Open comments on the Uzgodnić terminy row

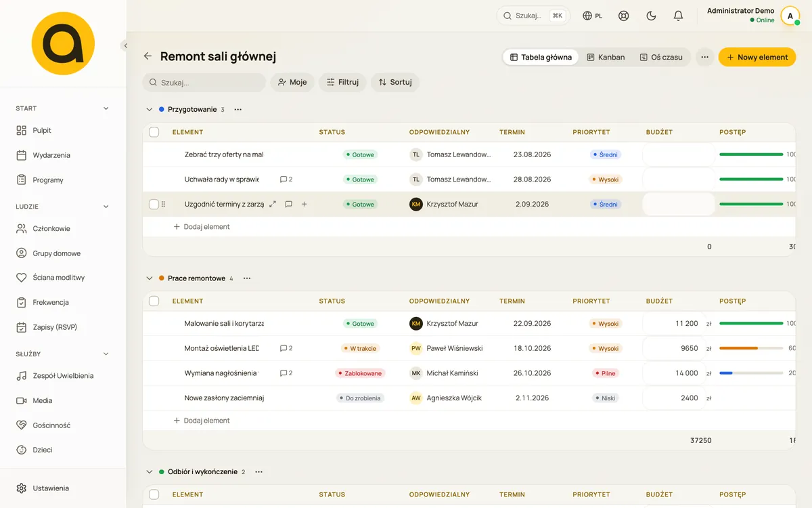pos(288,204)
